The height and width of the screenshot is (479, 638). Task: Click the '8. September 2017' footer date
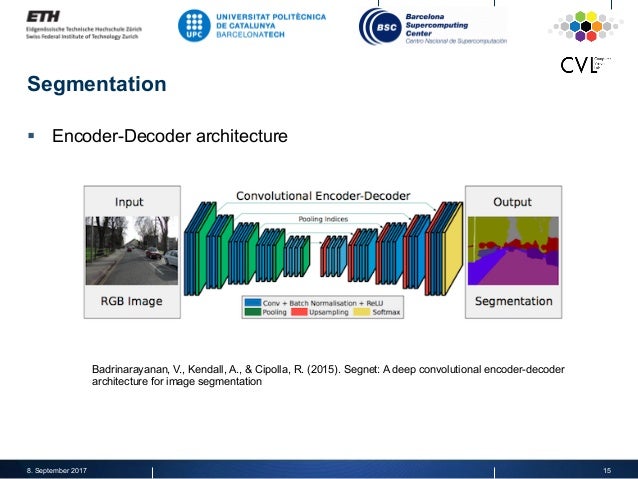point(57,470)
